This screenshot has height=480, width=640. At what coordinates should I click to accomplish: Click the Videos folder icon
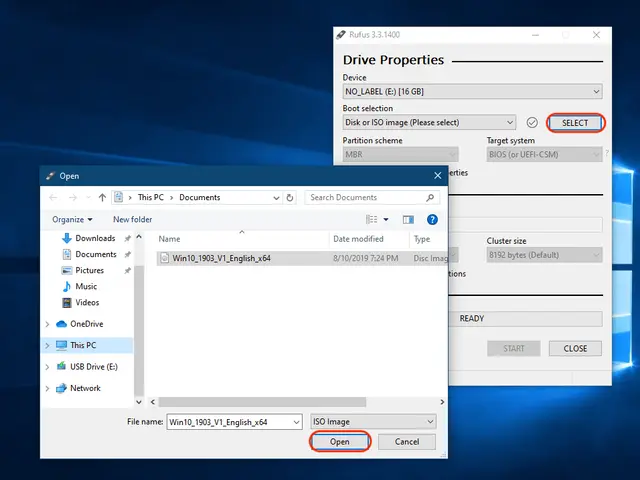pyautogui.click(x=67, y=303)
